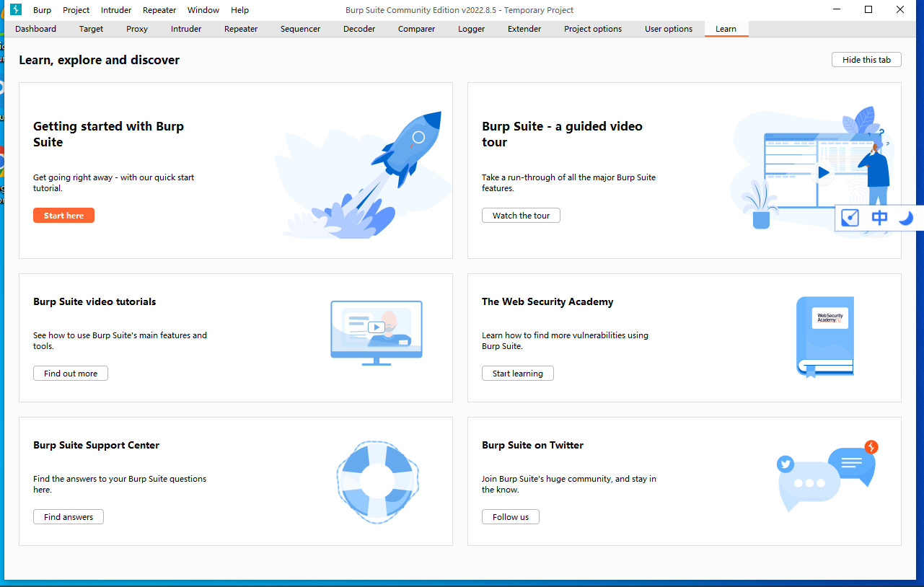
Task: Maximize the Burp Suite window
Action: click(x=868, y=9)
